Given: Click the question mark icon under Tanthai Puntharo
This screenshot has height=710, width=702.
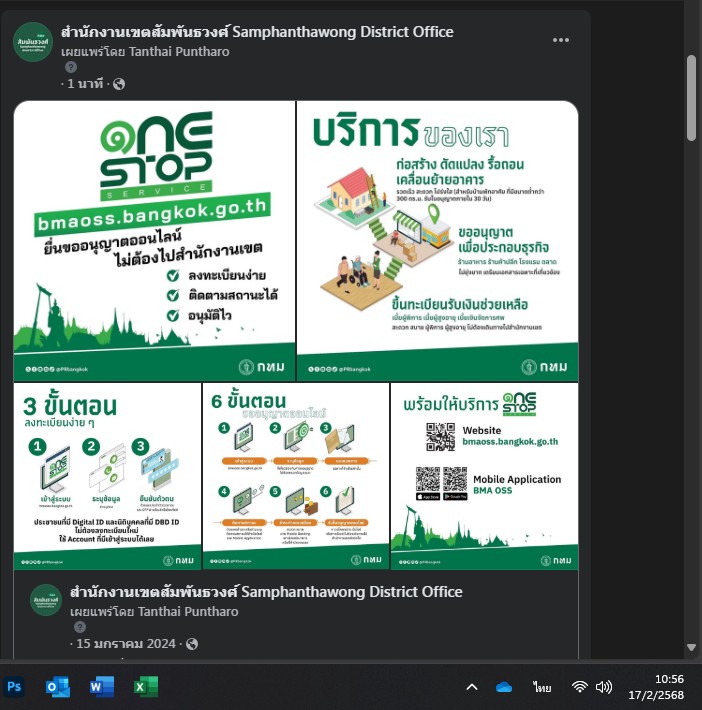Looking at the screenshot, I should click(71, 67).
